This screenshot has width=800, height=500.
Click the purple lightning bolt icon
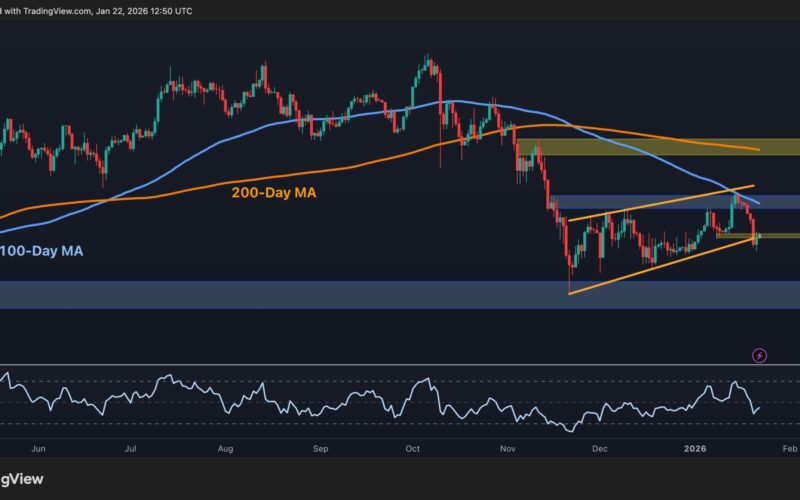coord(759,355)
